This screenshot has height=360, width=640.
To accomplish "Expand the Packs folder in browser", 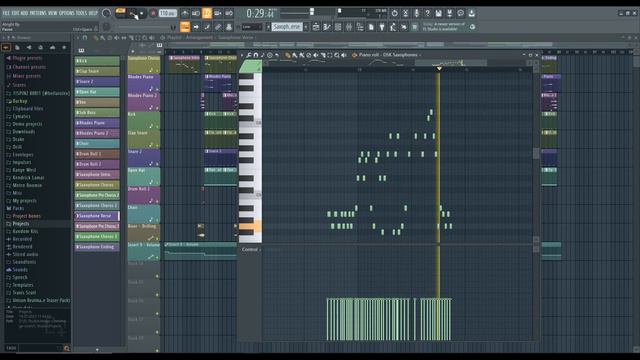I will tap(18, 208).
